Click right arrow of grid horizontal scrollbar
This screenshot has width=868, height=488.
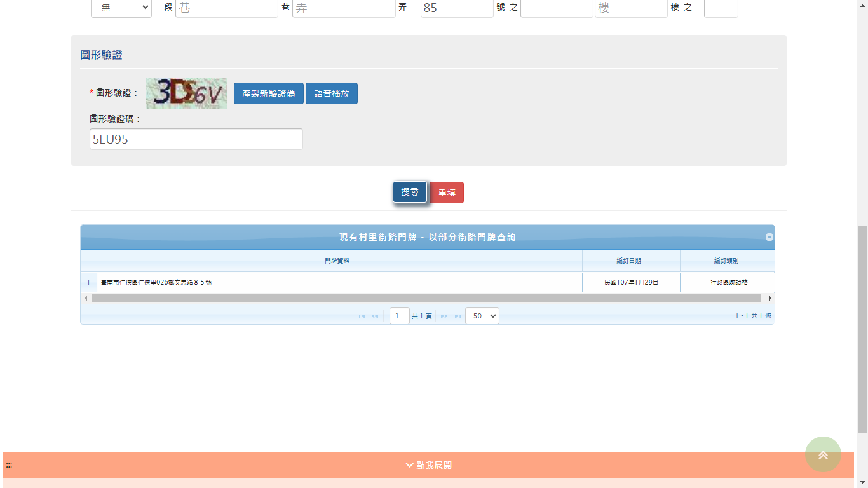(x=770, y=298)
